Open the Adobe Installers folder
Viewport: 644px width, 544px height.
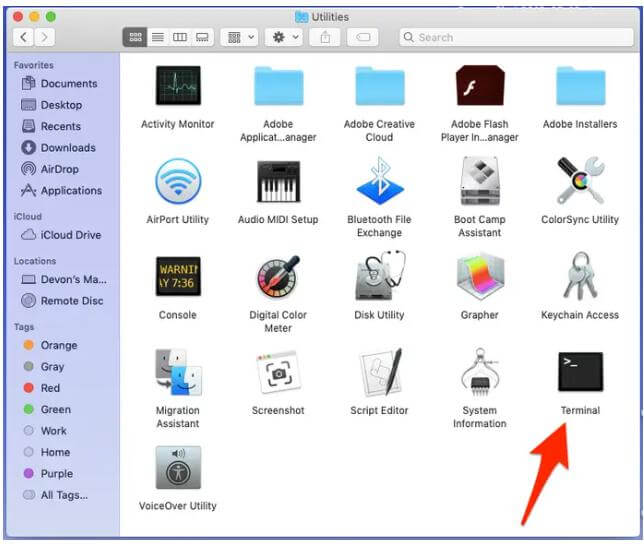(580, 85)
